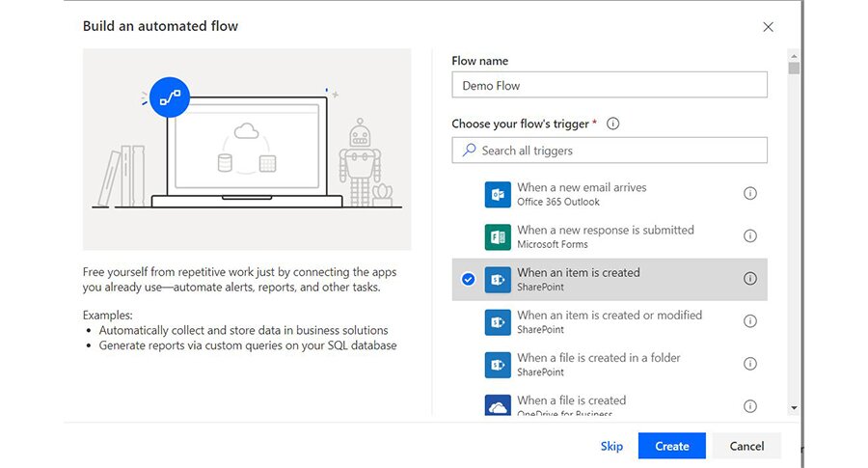Open info for 'When an item is created'
868x468 pixels.
click(x=750, y=279)
